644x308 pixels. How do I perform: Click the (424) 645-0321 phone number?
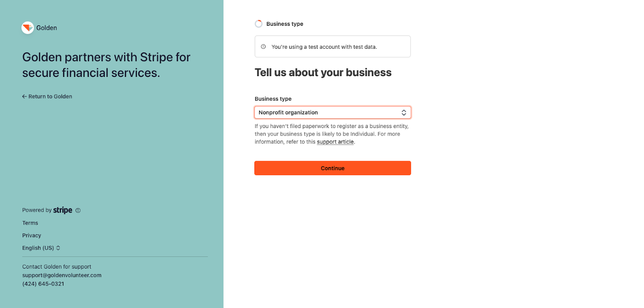click(x=43, y=284)
